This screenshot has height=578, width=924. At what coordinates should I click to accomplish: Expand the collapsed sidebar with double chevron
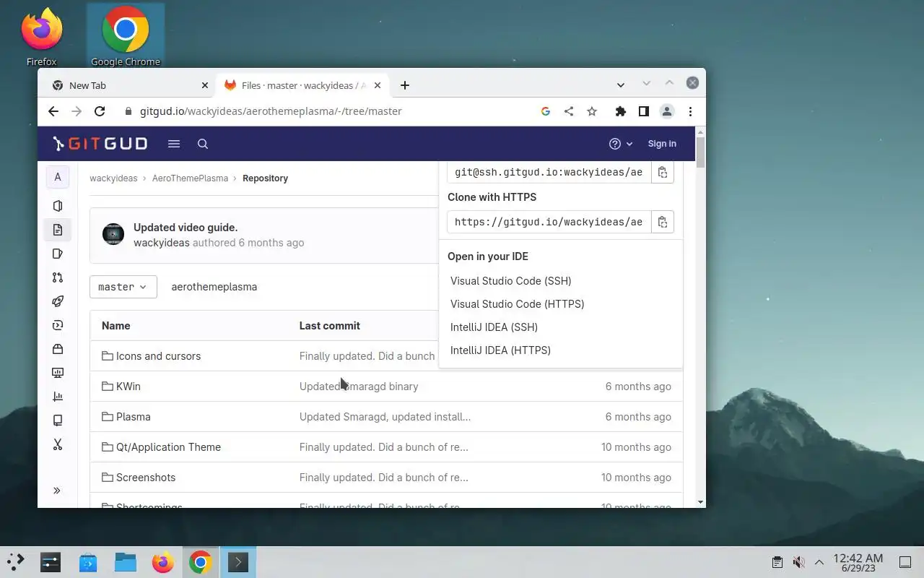(x=57, y=491)
